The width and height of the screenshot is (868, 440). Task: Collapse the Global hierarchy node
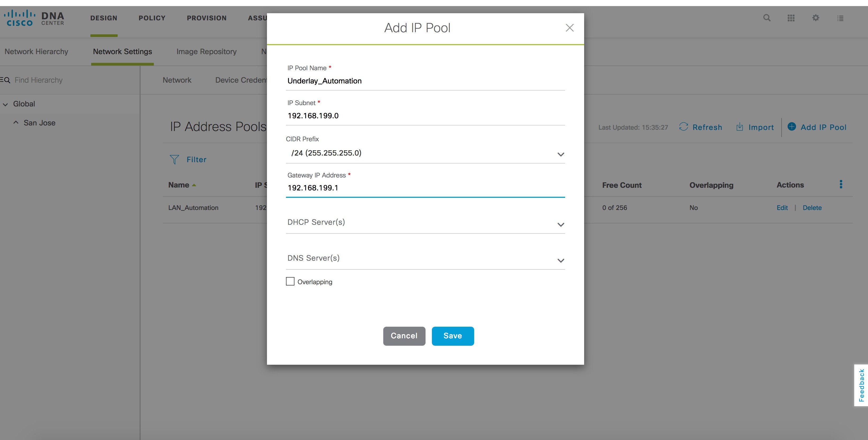[5, 104]
